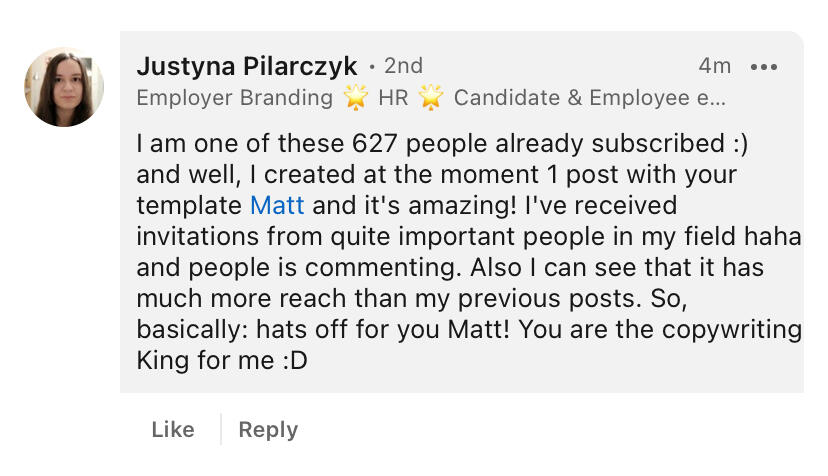Viewport: 828px width, 476px height.
Task: Click the second star emoji in headline
Action: coord(431,97)
